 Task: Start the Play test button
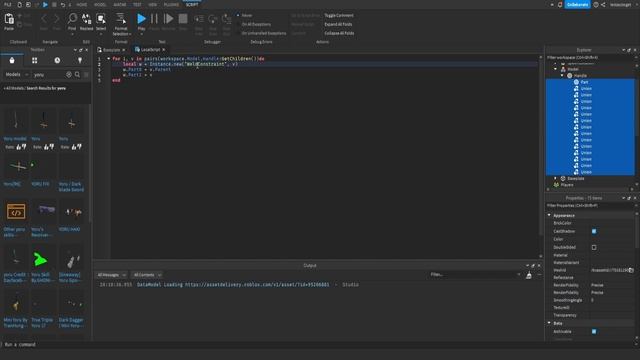141,19
